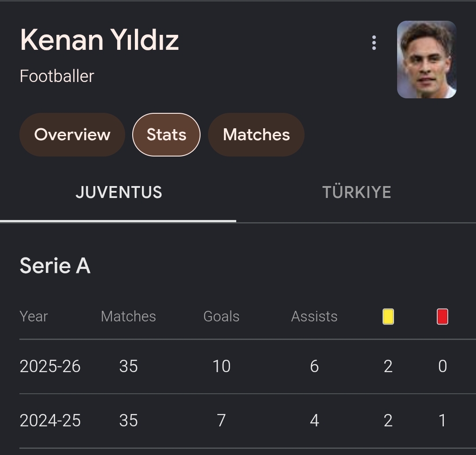The width and height of the screenshot is (476, 455).
Task: Click the Footballer subtitle text
Action: 57,76
